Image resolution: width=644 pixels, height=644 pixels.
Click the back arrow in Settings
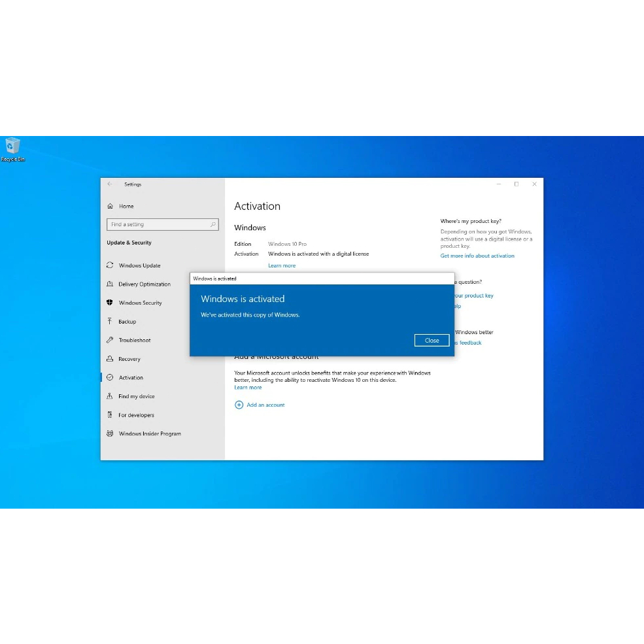coord(110,184)
